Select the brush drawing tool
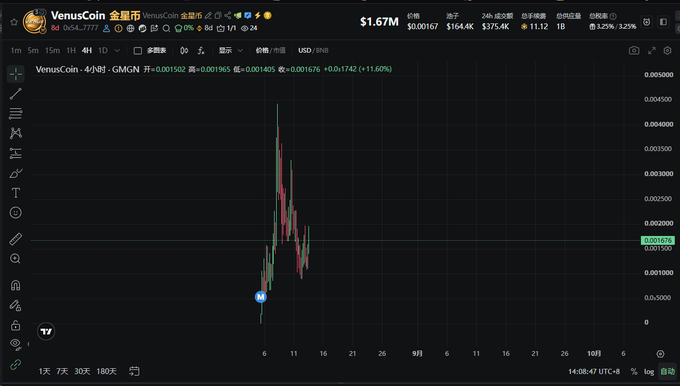680x386 pixels. pos(16,173)
